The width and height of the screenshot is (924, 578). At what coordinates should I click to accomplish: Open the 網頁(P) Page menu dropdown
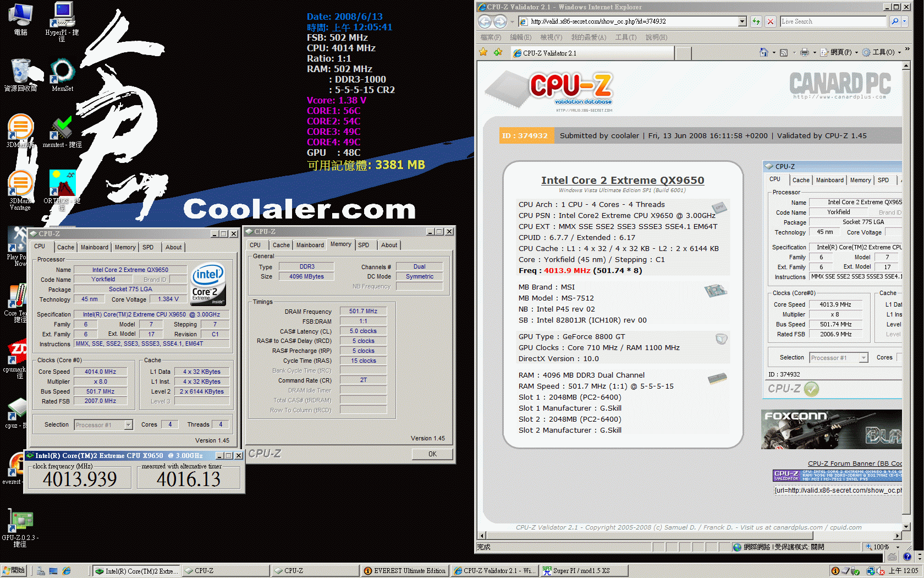[x=840, y=52]
